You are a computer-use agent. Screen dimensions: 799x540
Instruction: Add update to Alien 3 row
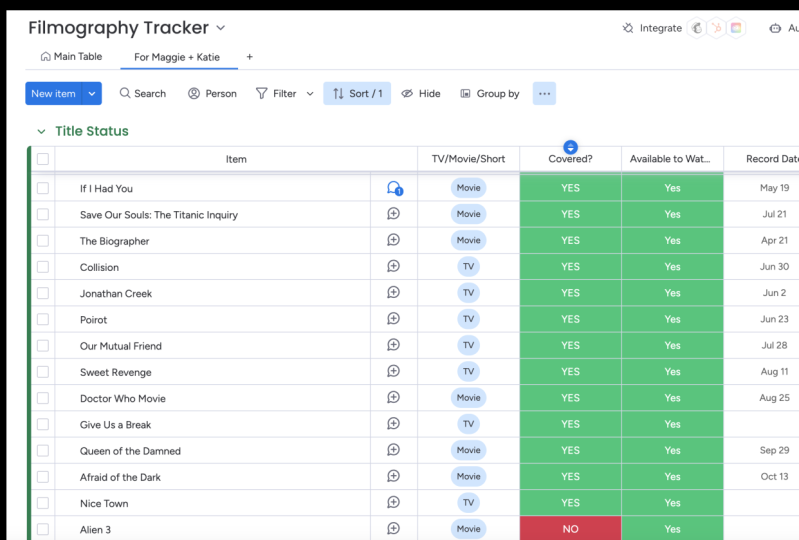pyautogui.click(x=393, y=529)
